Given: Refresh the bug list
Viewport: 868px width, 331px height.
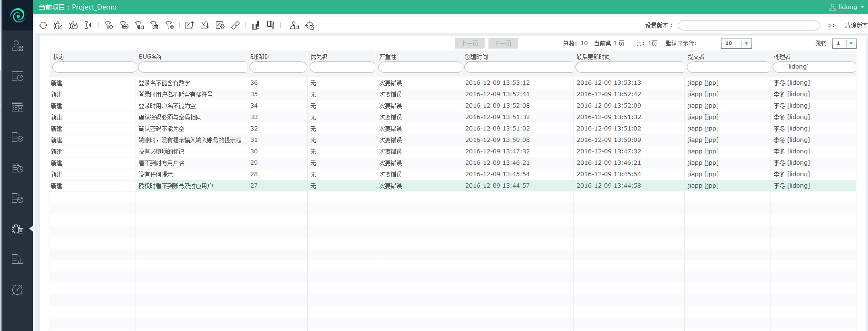Looking at the screenshot, I should (x=43, y=25).
